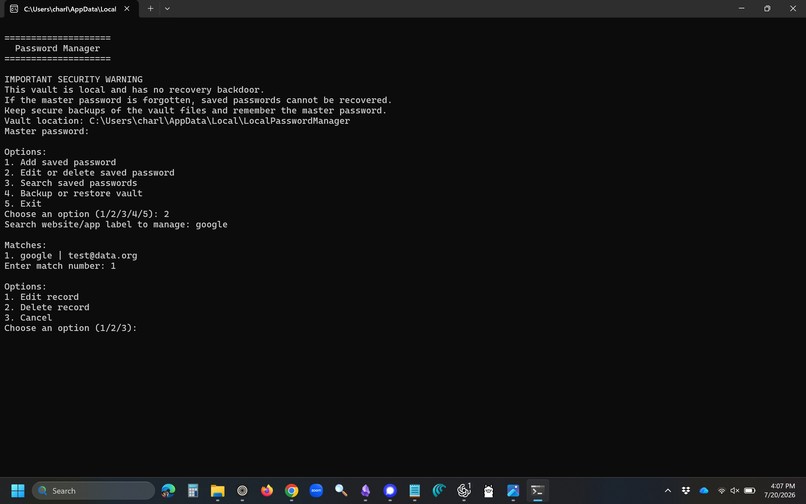Click the '3. Cancel' line
The image size is (806, 504).
coord(28,317)
